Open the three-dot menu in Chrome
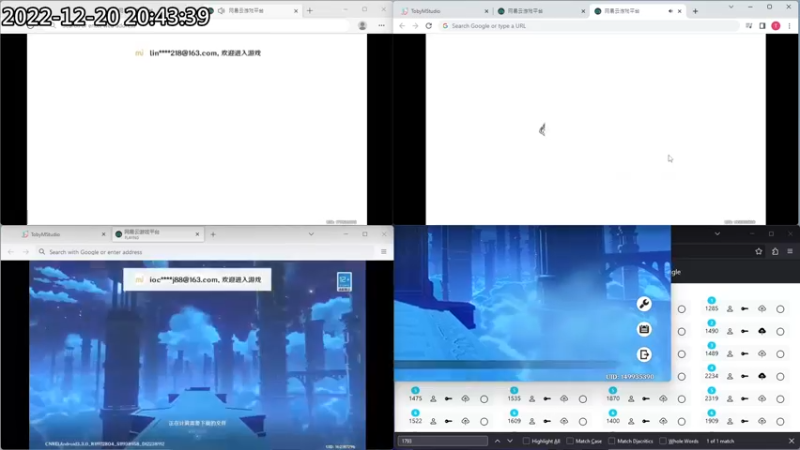Image resolution: width=800 pixels, height=450 pixels. (790, 26)
